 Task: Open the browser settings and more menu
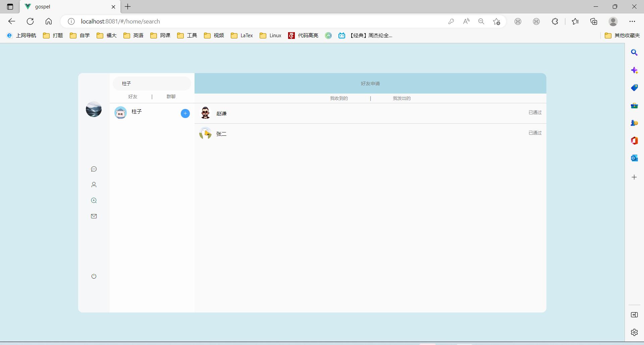click(632, 21)
